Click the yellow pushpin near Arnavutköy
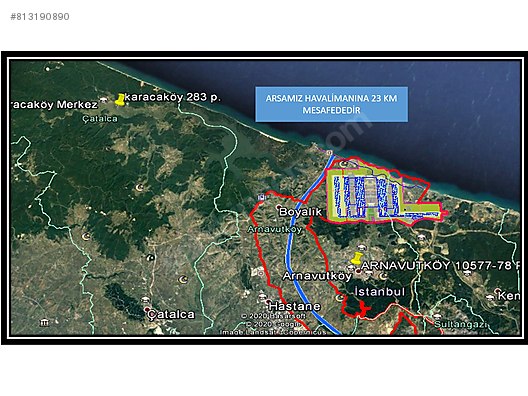528x396 pixels. point(355,258)
